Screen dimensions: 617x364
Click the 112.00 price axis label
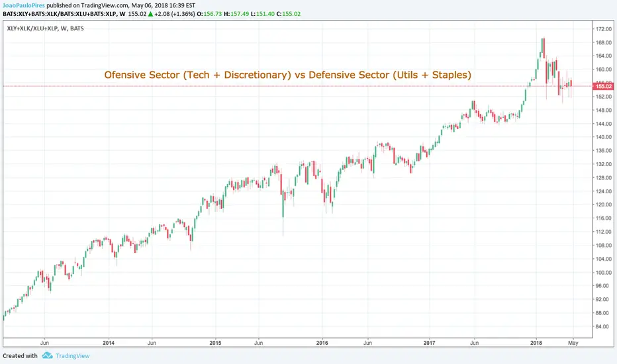pos(604,232)
